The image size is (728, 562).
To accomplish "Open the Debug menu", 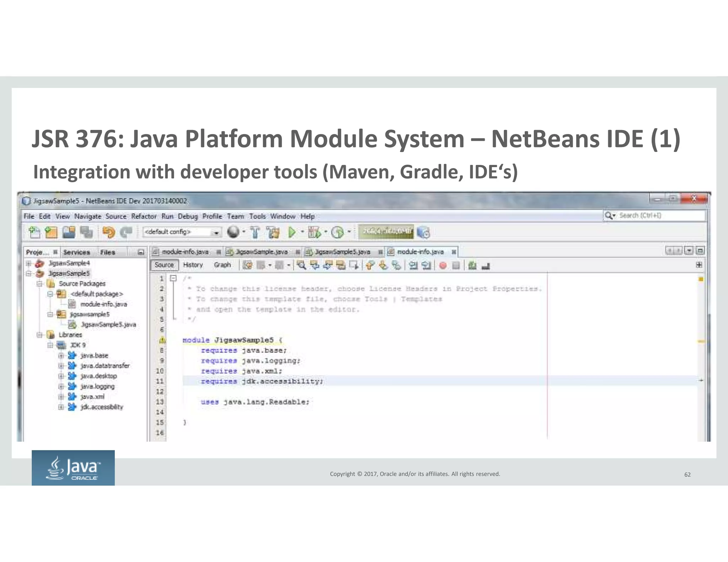I will [188, 216].
